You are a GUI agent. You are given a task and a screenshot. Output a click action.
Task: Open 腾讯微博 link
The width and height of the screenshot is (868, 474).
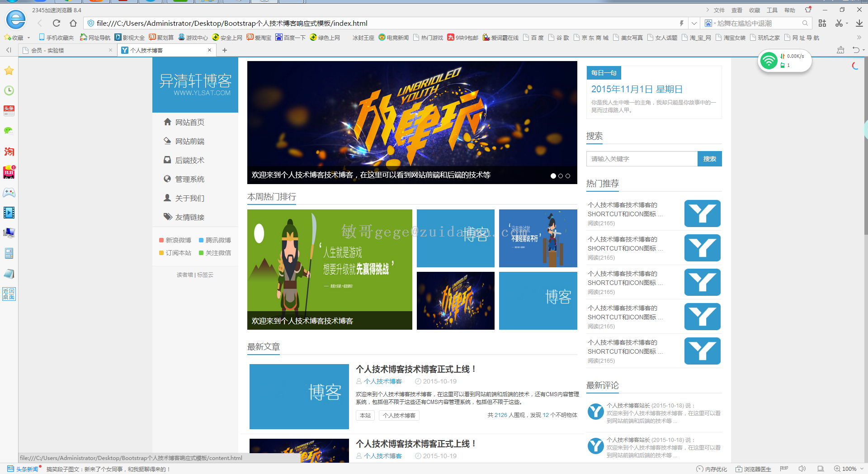[x=215, y=240]
